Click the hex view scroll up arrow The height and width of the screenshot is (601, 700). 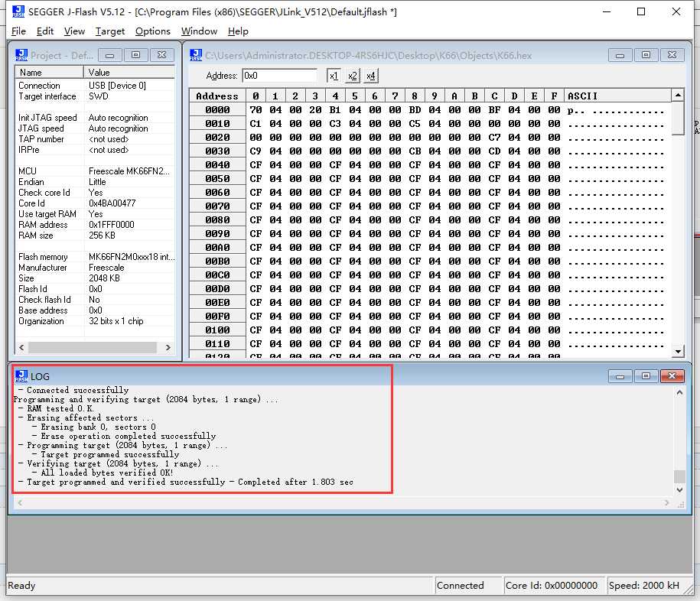click(678, 95)
